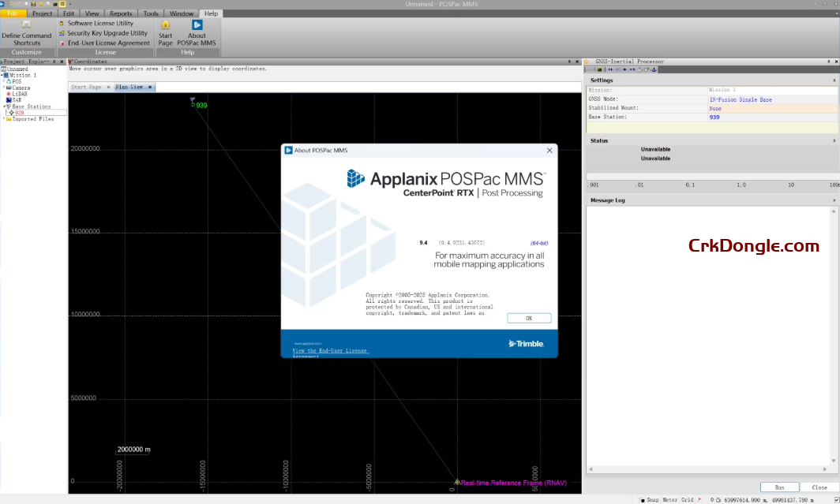Open the Software License Utility
The height and width of the screenshot is (504, 840).
100,24
